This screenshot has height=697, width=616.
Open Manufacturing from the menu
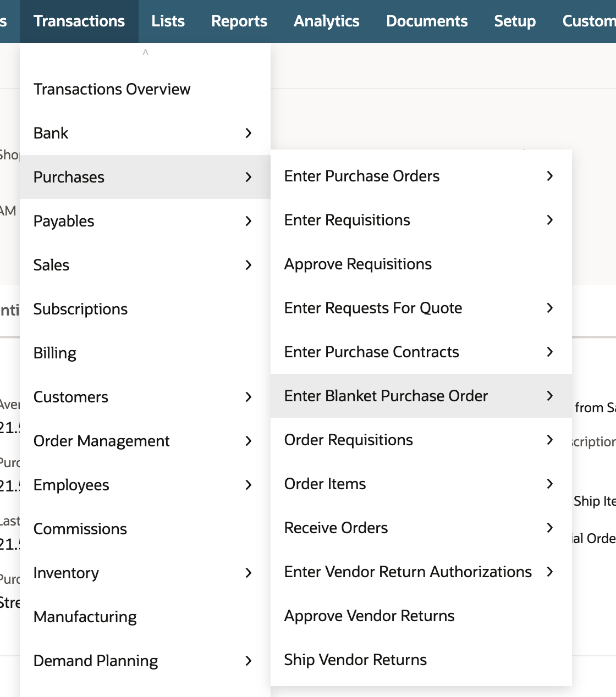(x=145, y=617)
